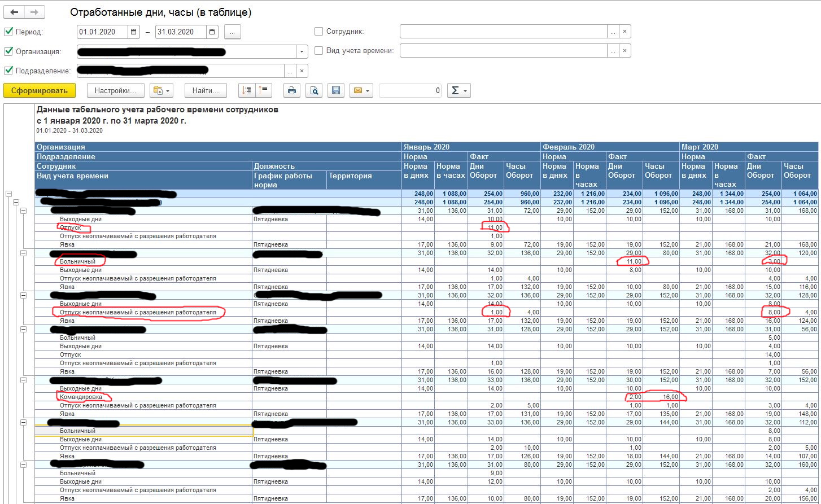Open period selection ellipsis button
Viewport: 821px width, 504px height.
[x=233, y=32]
